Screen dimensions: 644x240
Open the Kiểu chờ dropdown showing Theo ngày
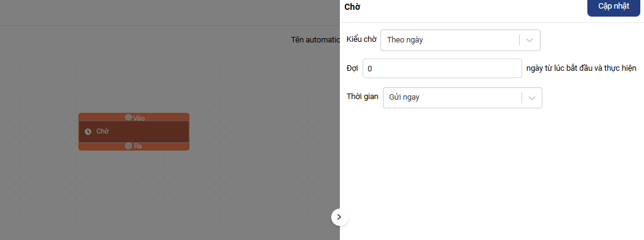(x=461, y=40)
